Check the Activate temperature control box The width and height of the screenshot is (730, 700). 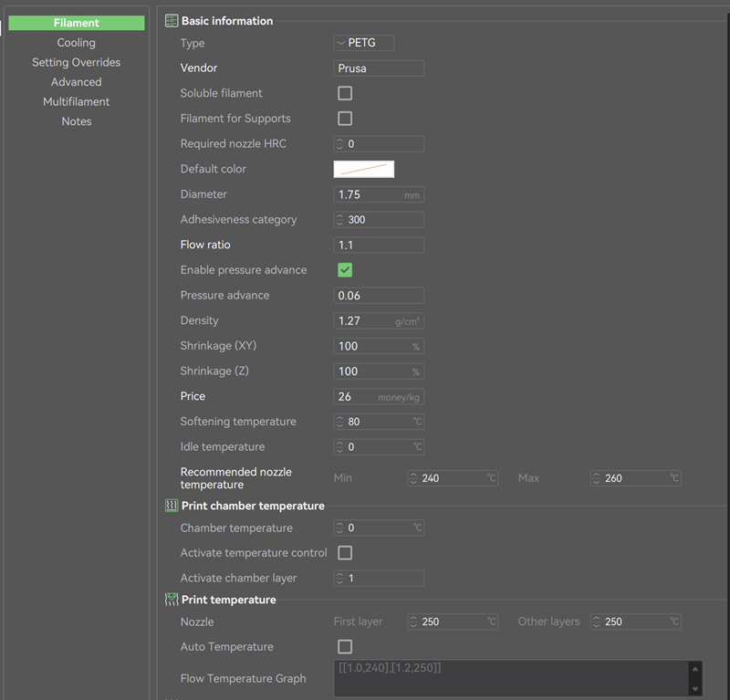tap(345, 553)
